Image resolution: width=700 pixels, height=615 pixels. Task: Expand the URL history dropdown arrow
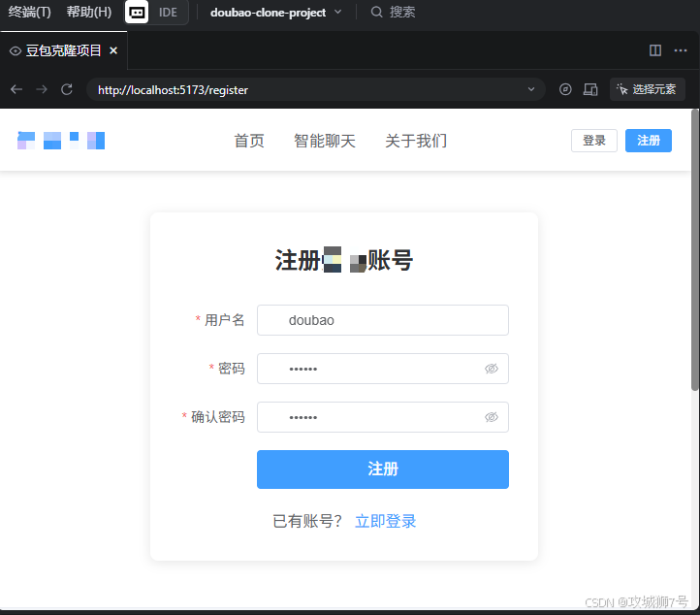tap(531, 89)
